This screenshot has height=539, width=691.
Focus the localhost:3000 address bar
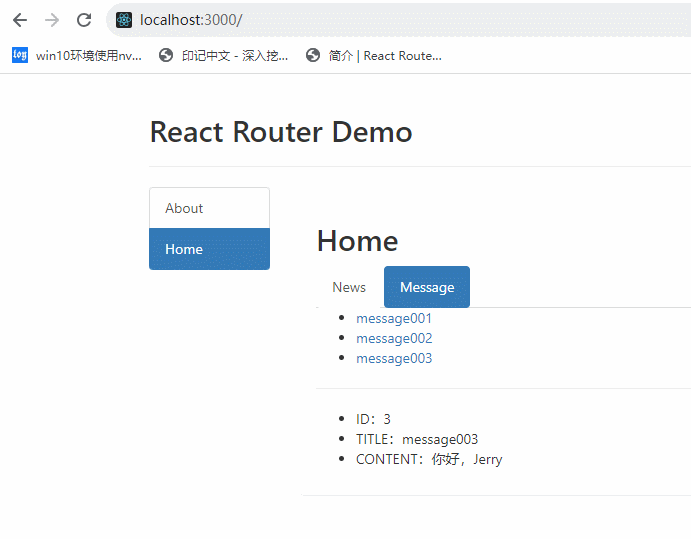pos(400,20)
